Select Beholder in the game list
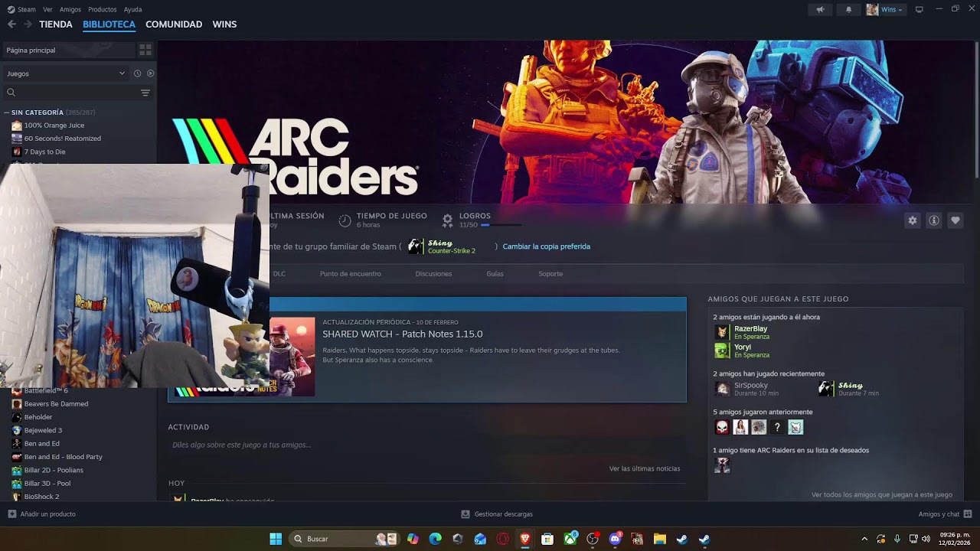 [38, 417]
